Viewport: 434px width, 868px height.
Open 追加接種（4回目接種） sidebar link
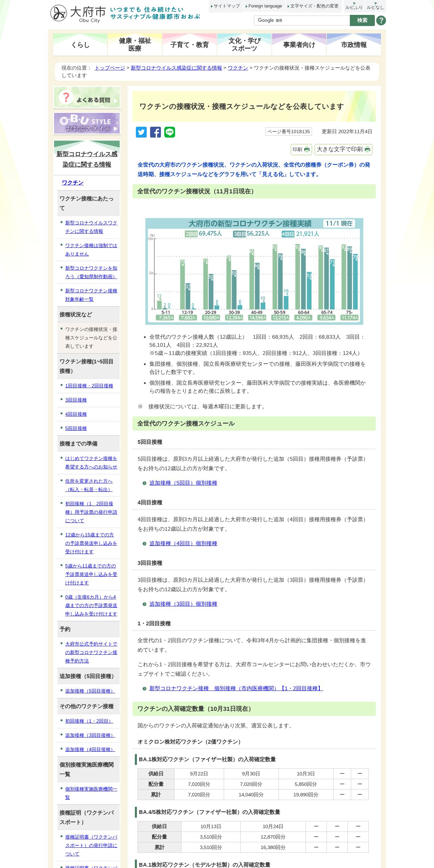coord(90,749)
